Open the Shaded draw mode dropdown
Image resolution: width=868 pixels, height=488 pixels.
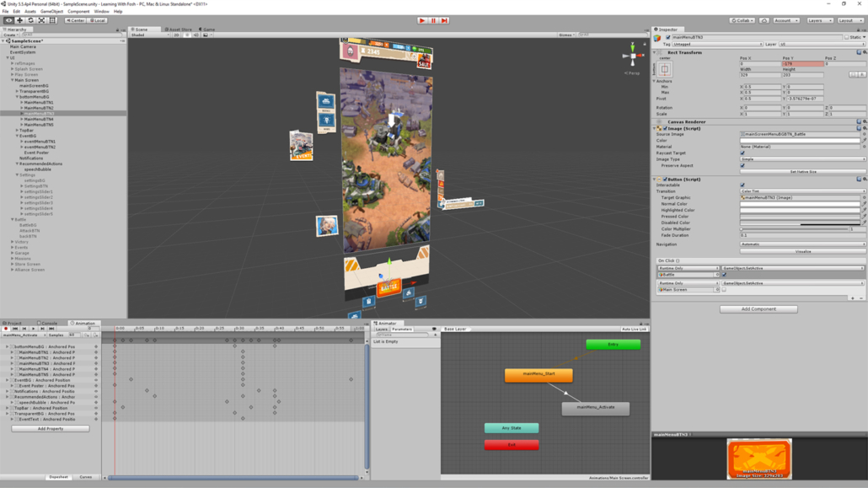(x=150, y=35)
